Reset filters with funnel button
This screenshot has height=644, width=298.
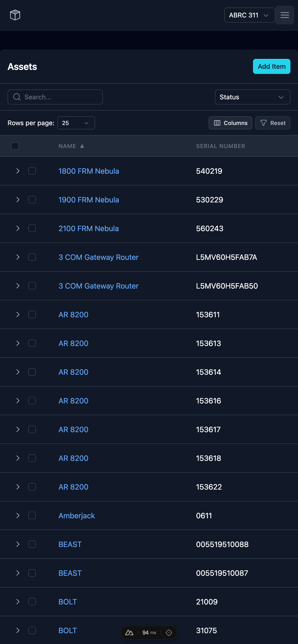click(273, 123)
